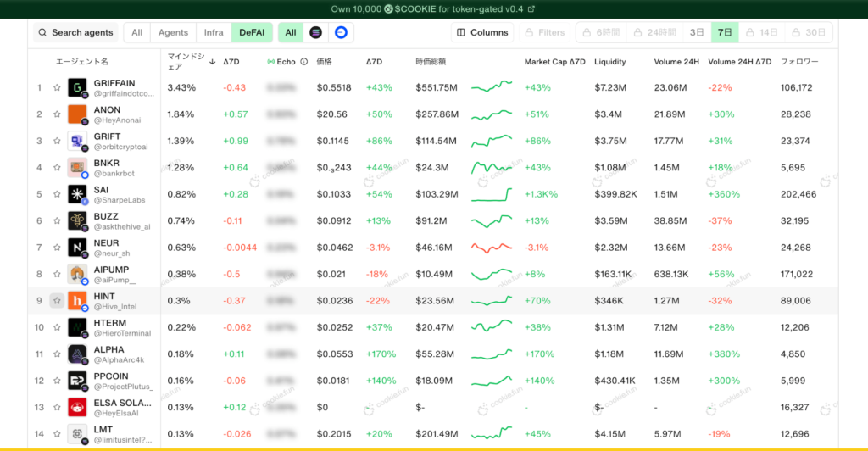Switch timeframe to 7日
The image size is (868, 451).
coord(725,33)
